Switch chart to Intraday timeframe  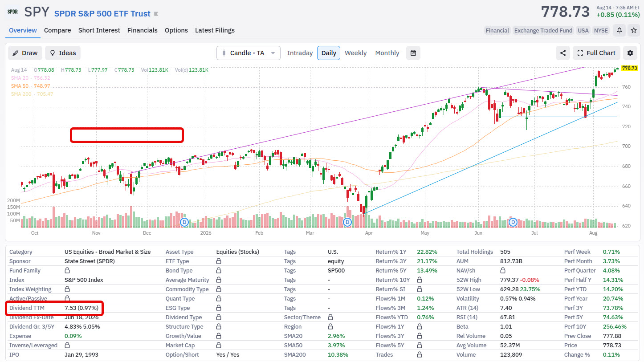[x=300, y=53]
